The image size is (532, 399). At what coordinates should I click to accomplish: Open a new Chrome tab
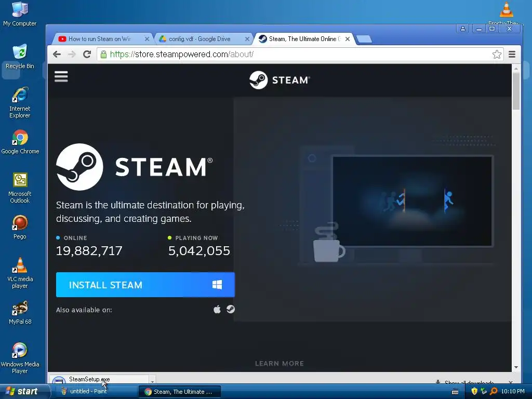pos(364,39)
